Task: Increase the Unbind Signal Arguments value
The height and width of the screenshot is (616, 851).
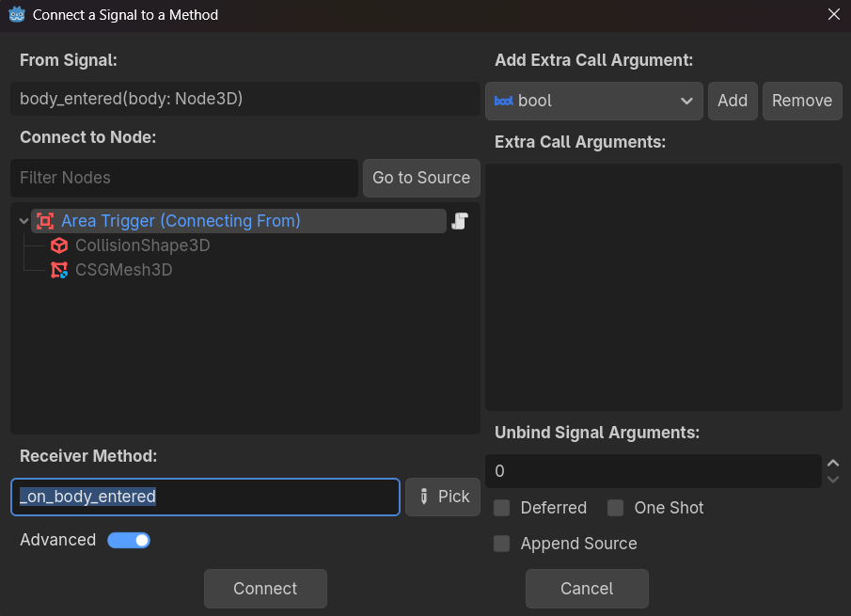Action: [832, 463]
